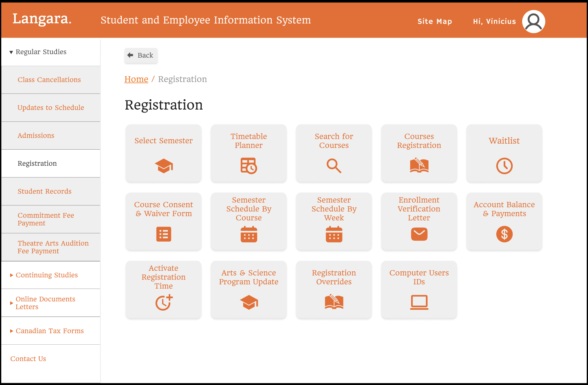Screen dimensions: 588x385
Task: Go to Home via the breadcrumb link
Action: 136,79
